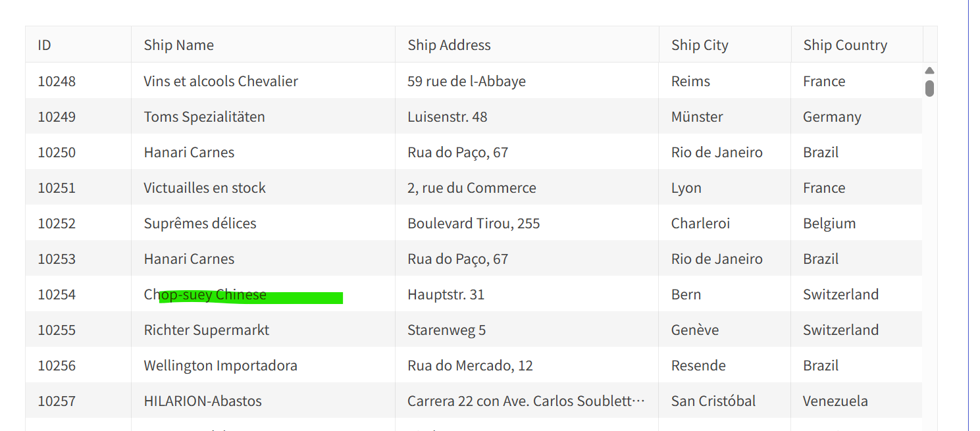The width and height of the screenshot is (980, 431).
Task: Select the Hauptstr. 31 address cell
Action: click(446, 294)
